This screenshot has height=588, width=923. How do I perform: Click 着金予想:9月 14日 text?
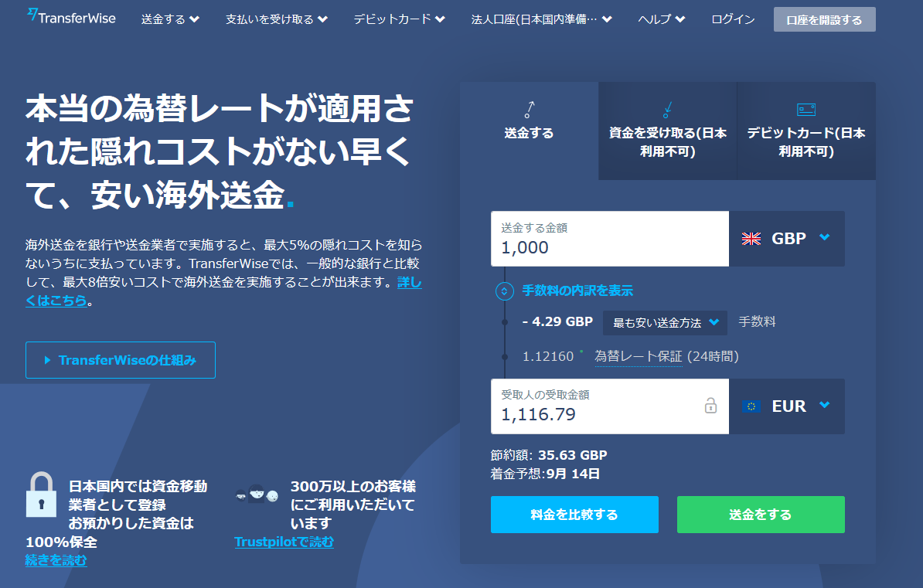[x=545, y=474]
